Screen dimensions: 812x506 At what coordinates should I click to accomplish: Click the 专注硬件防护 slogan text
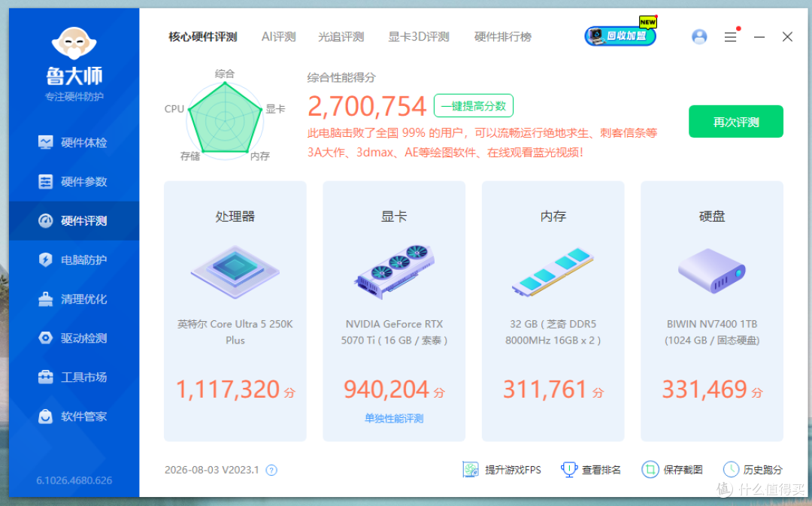click(x=74, y=97)
